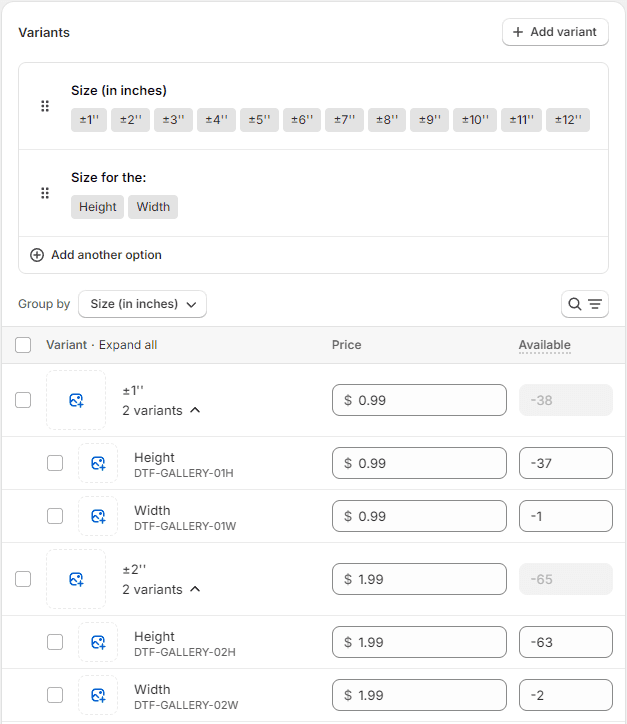Toggle the select-all variants checkbox in header
627x724 pixels.
click(23, 345)
